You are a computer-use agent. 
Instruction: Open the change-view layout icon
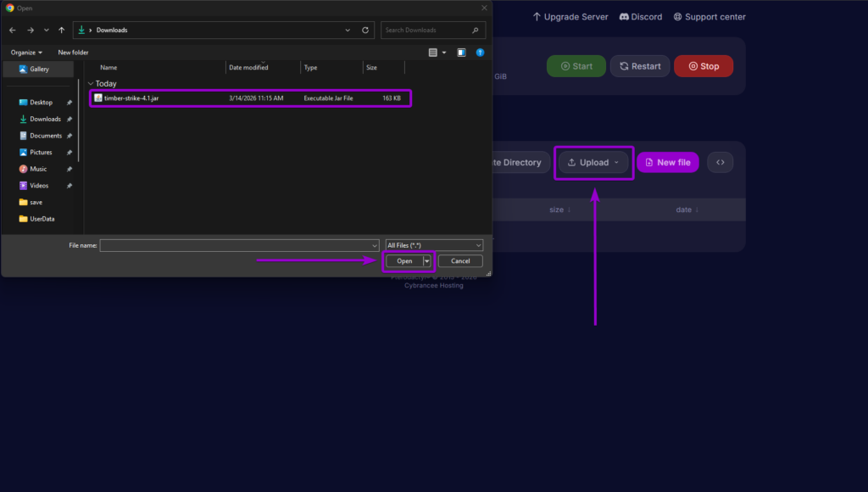pos(433,52)
